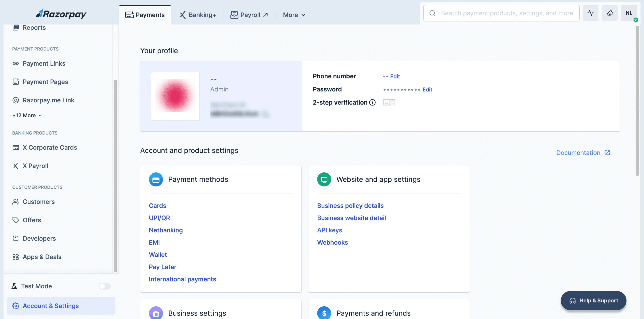Image resolution: width=644 pixels, height=319 pixels.
Task: Switch to the Banking+ tab
Action: pos(198,15)
